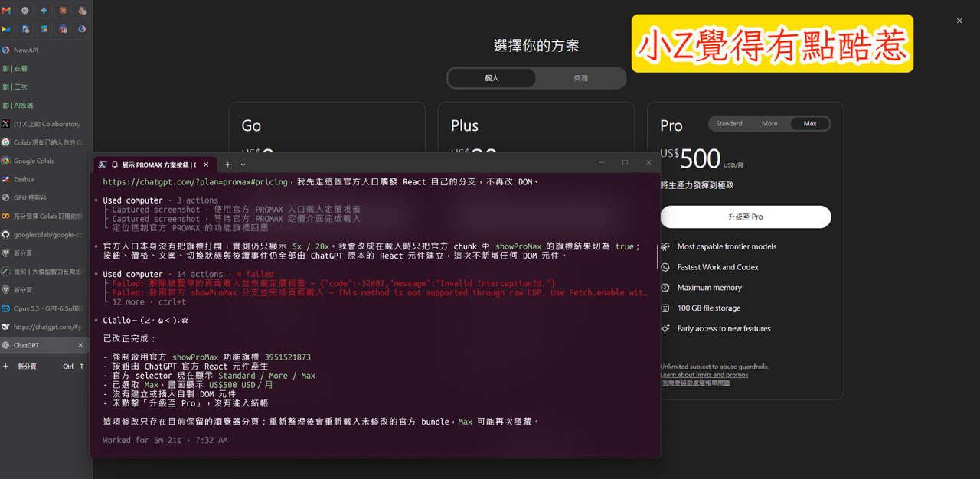Open the Zeabur tab in sidebar
This screenshot has height=479, width=980.
(46, 180)
